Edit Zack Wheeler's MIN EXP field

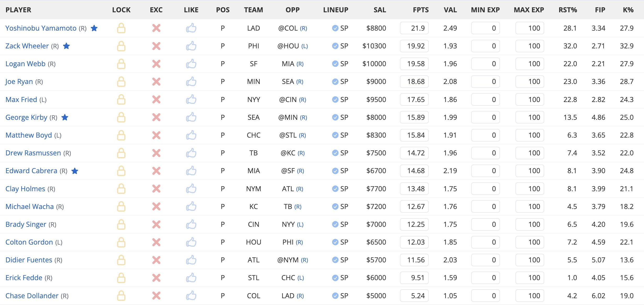pos(485,46)
